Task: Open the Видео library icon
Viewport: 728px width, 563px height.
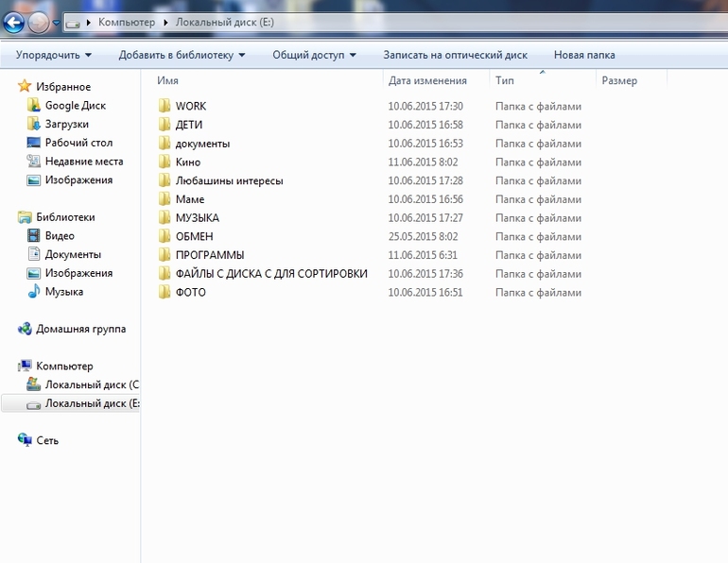Action: [x=33, y=235]
